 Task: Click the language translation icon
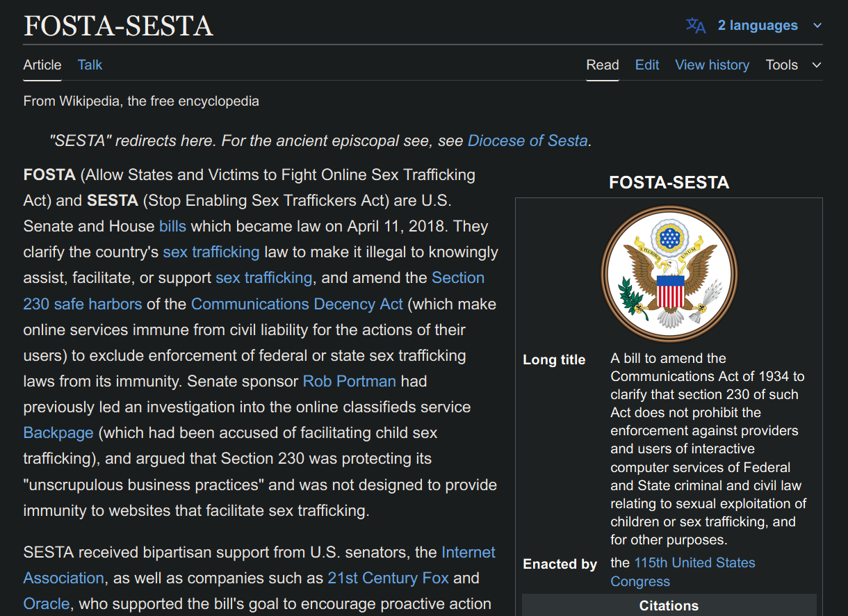[696, 26]
